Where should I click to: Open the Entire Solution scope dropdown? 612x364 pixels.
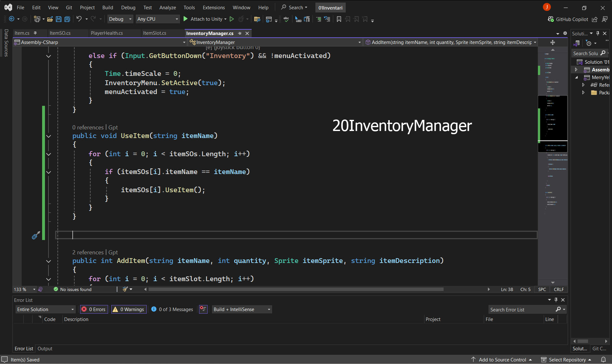tap(45, 309)
